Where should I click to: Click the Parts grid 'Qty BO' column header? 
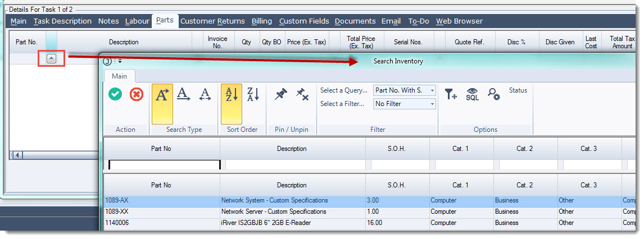point(271,42)
